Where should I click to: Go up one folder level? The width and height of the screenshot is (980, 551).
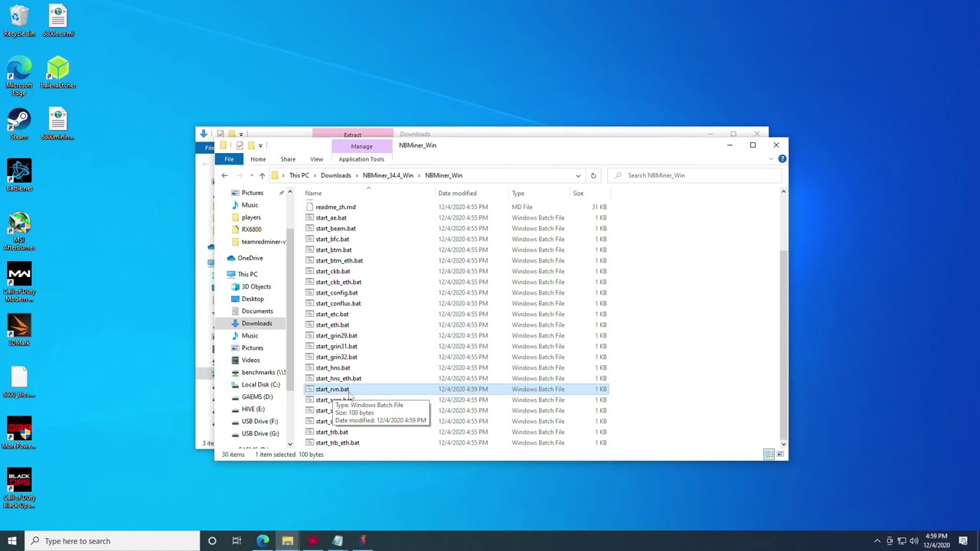click(262, 175)
